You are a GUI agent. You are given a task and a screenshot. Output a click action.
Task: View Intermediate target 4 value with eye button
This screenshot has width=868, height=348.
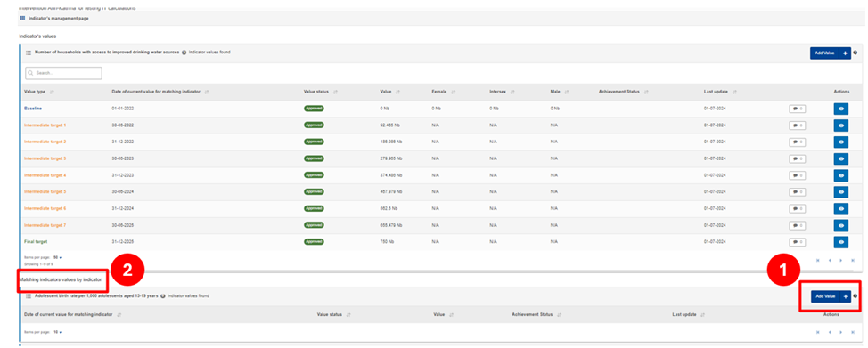[x=841, y=175]
